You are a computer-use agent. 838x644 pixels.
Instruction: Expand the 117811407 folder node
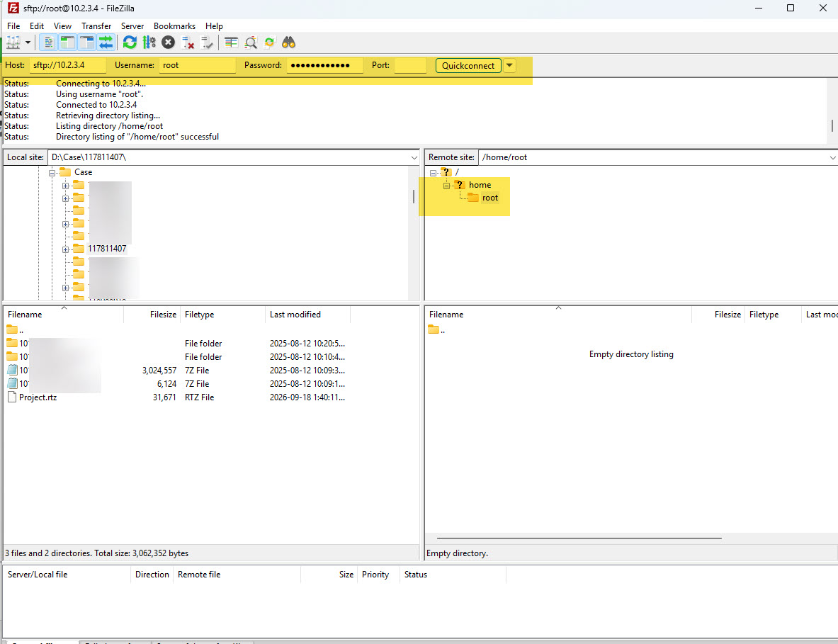point(65,249)
